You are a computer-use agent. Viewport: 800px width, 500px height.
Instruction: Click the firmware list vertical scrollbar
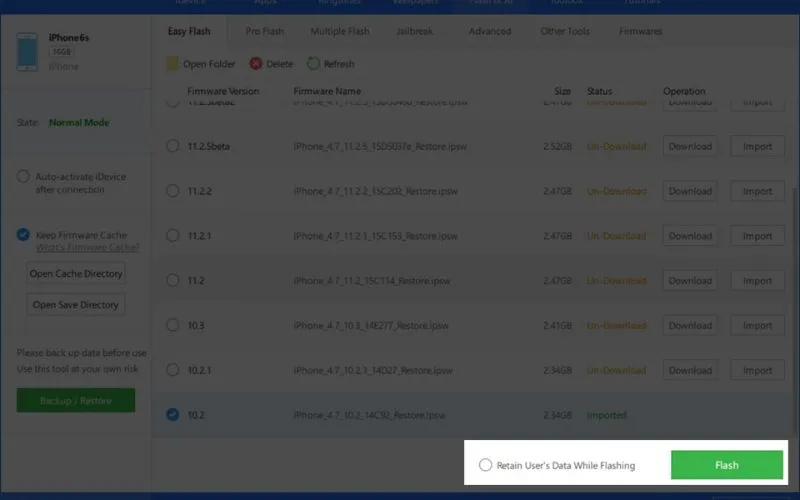(x=794, y=311)
